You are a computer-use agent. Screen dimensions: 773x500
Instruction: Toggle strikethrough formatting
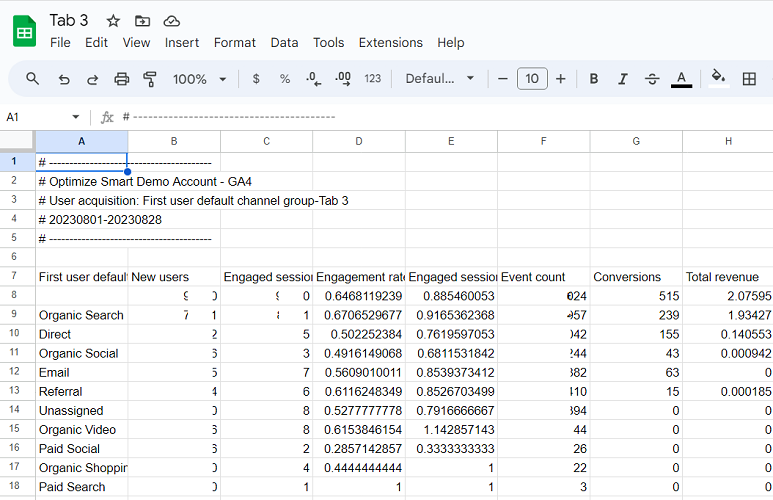click(x=652, y=79)
